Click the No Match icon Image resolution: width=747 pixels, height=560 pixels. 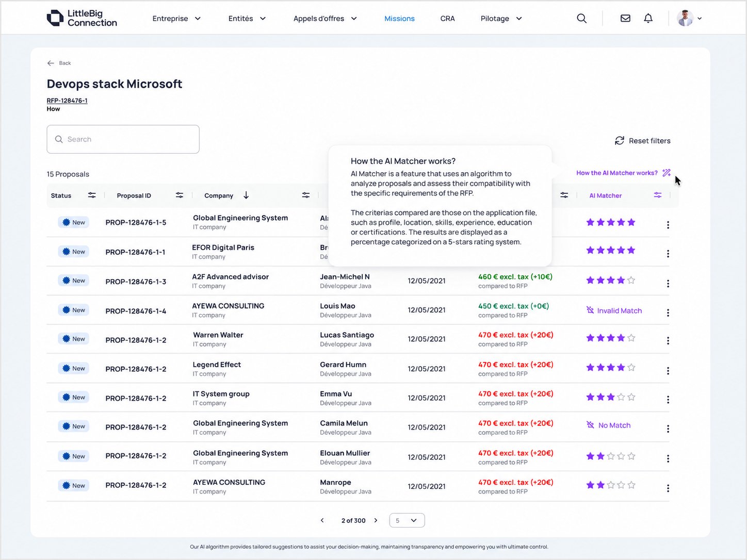[x=590, y=425]
